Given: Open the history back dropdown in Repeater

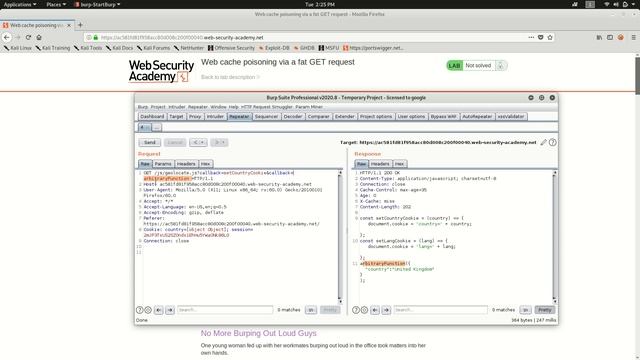Looking at the screenshot, I should click(x=198, y=142).
